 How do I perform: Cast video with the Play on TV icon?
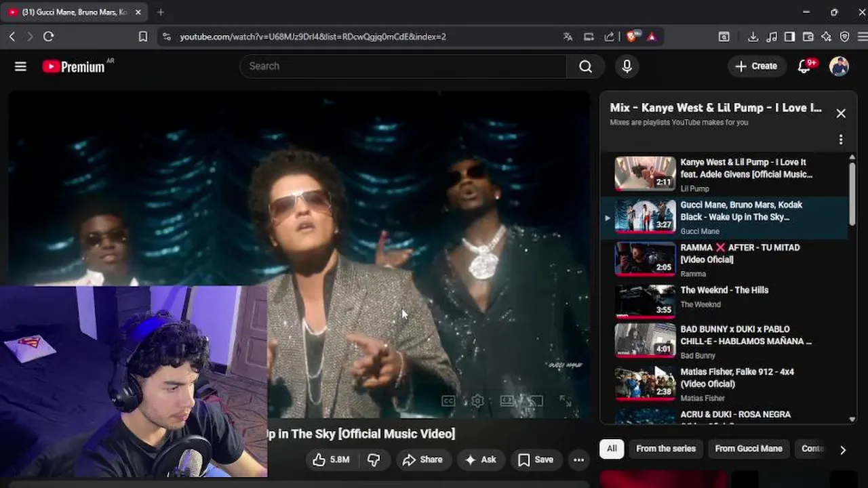pyautogui.click(x=536, y=401)
